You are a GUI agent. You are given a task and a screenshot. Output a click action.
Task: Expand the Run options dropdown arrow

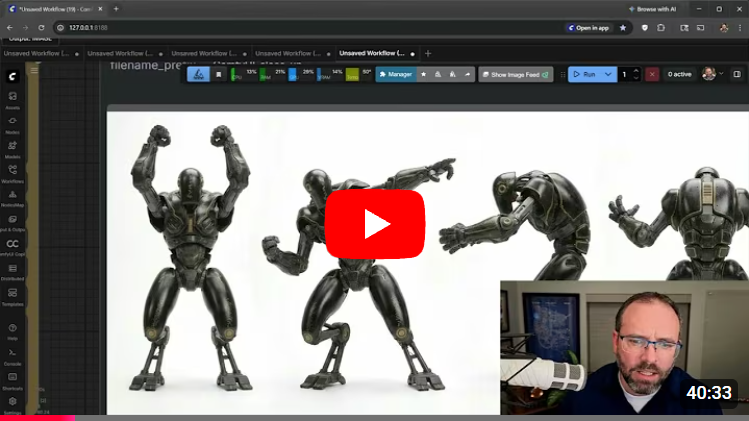[x=608, y=74]
